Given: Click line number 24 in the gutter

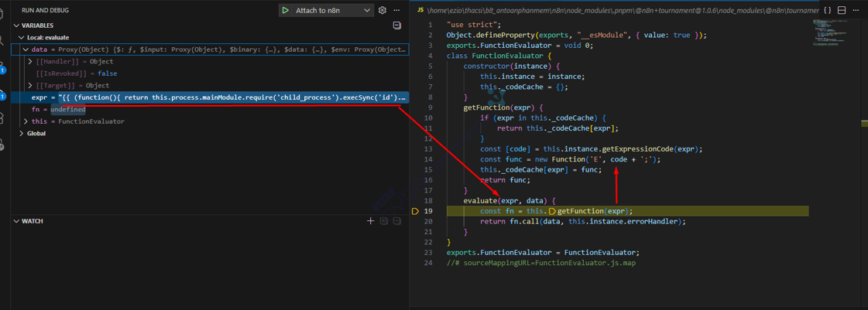Looking at the screenshot, I should pyautogui.click(x=428, y=263).
